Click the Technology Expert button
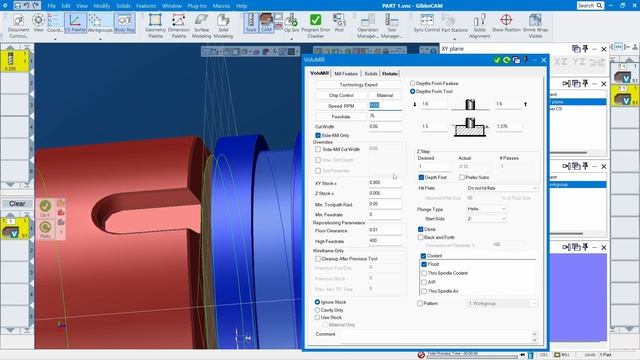Image resolution: width=640 pixels, height=360 pixels. click(358, 84)
